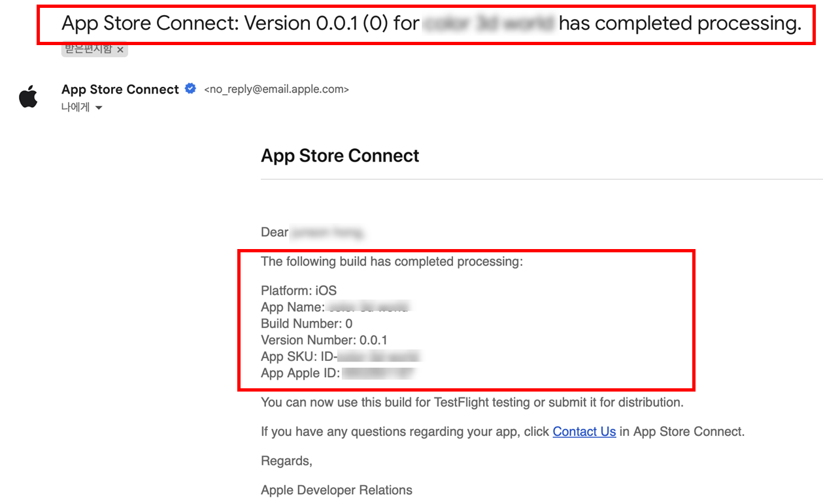Click the 'Version Number: 0.0.1' line
Image resolution: width=823 pixels, height=504 pixels.
tap(324, 340)
